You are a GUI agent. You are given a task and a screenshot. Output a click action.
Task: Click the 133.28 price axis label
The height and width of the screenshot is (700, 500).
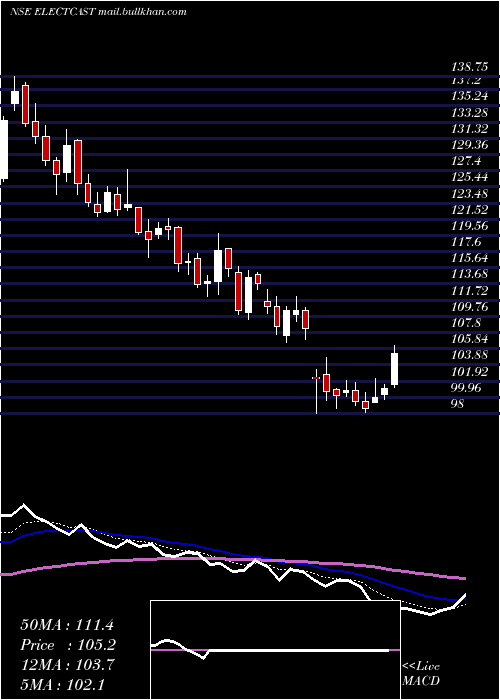[470, 112]
